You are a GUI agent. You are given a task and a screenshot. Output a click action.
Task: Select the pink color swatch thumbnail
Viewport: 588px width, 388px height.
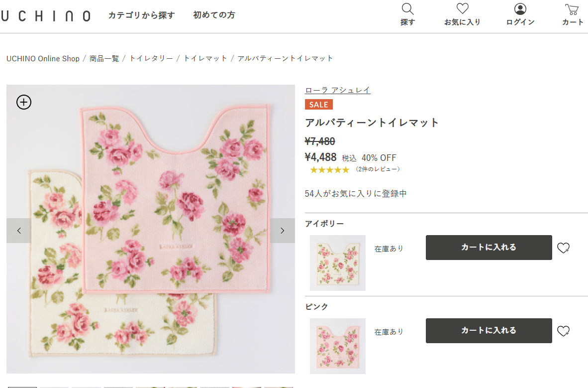[337, 346]
